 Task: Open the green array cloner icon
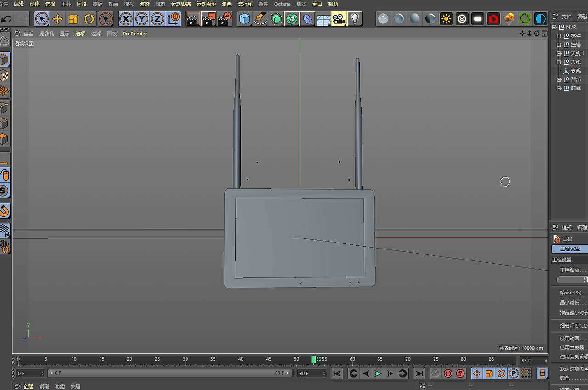coord(292,19)
